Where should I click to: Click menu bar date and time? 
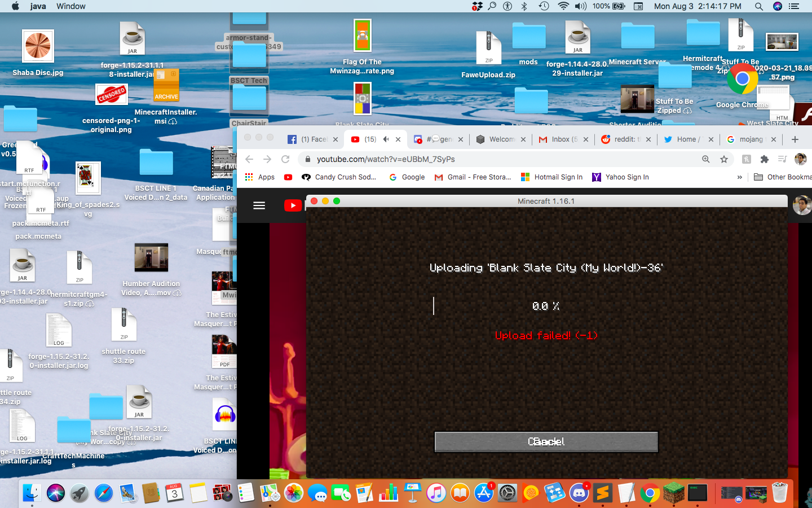click(698, 6)
